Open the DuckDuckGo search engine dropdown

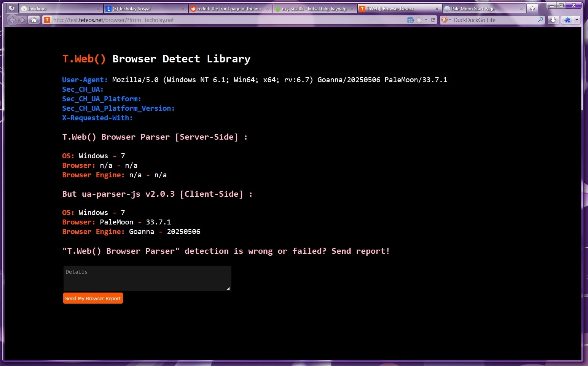click(446, 20)
